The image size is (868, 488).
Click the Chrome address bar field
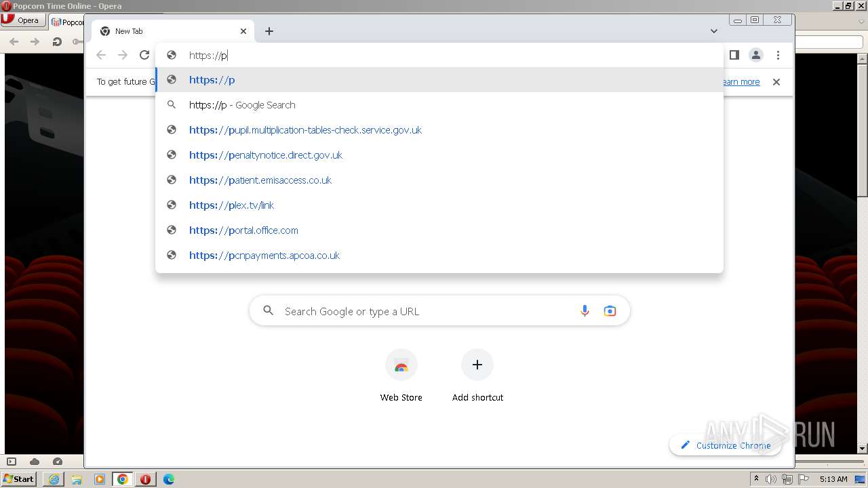(x=439, y=56)
